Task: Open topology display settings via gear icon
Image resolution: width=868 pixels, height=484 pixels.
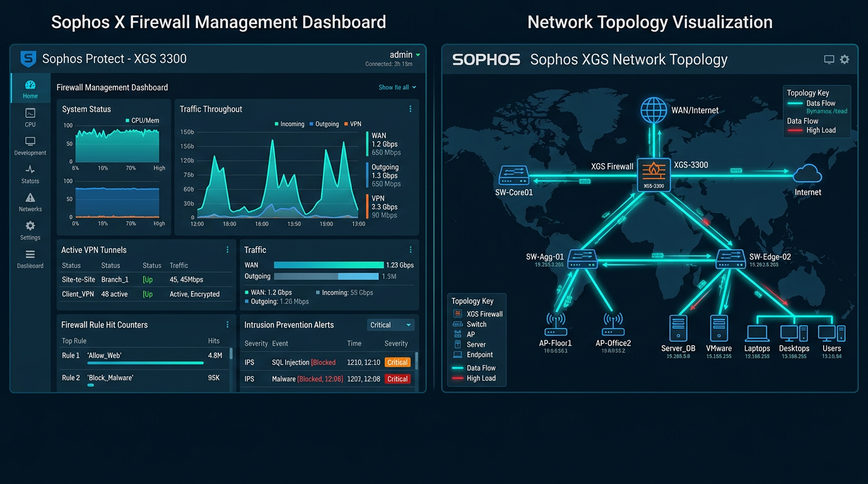Action: 845,59
